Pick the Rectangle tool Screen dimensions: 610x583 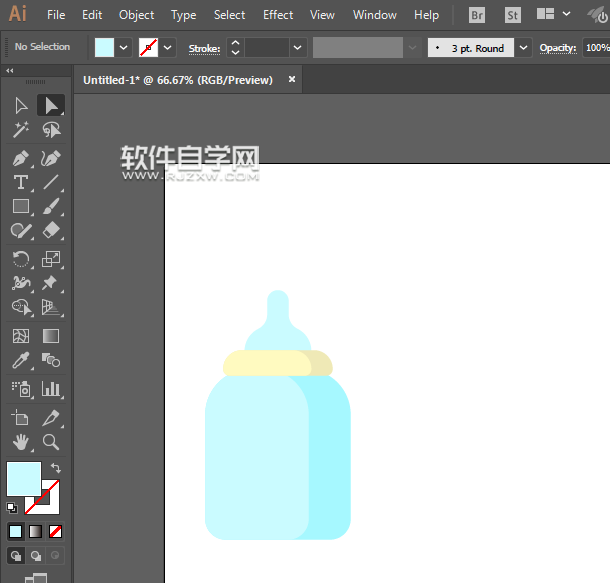click(x=20, y=207)
